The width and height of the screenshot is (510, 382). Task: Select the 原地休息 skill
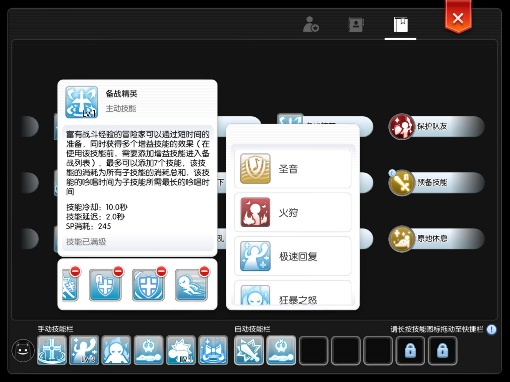[x=436, y=238]
